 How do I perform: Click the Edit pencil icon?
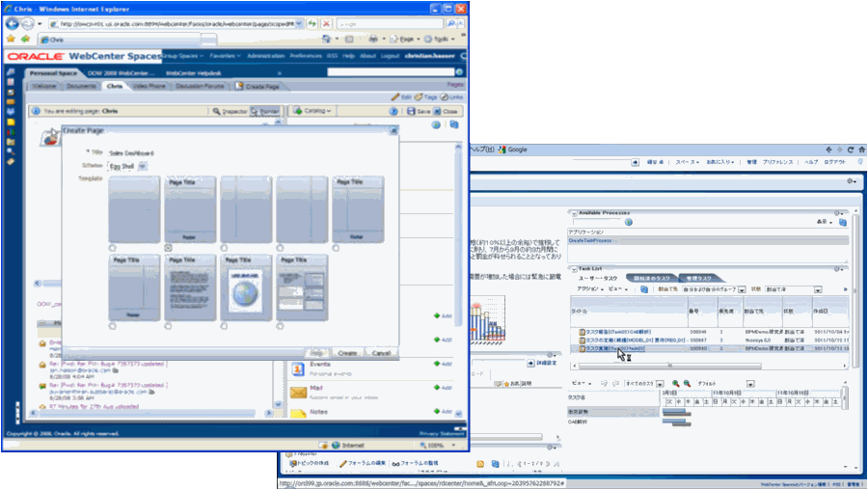pyautogui.click(x=394, y=97)
